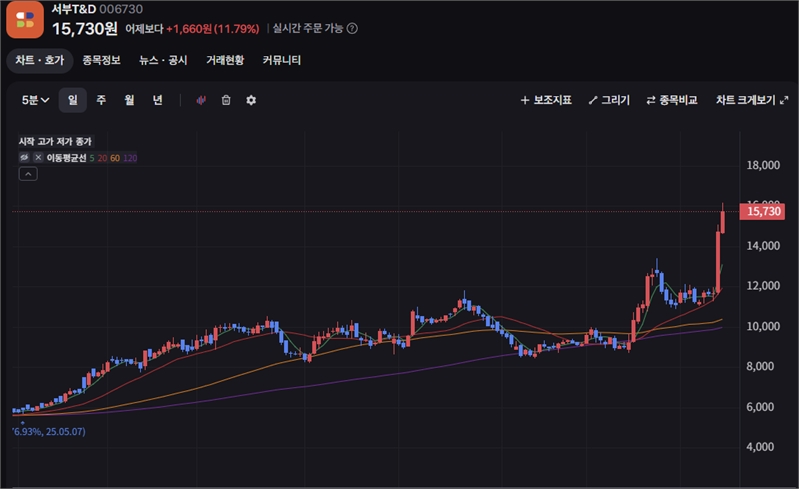Open the chart type candlestick icon
This screenshot has height=489, width=799.
click(x=201, y=100)
